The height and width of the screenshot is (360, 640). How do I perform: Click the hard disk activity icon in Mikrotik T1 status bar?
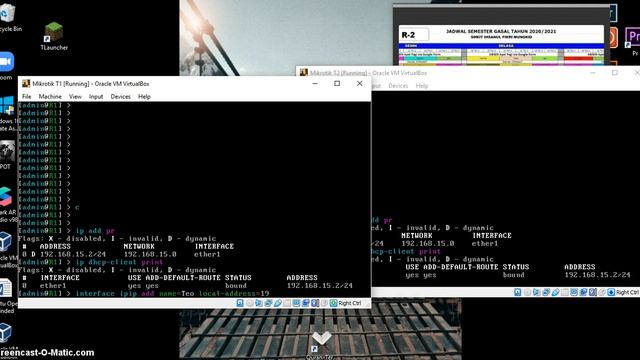(x=240, y=303)
